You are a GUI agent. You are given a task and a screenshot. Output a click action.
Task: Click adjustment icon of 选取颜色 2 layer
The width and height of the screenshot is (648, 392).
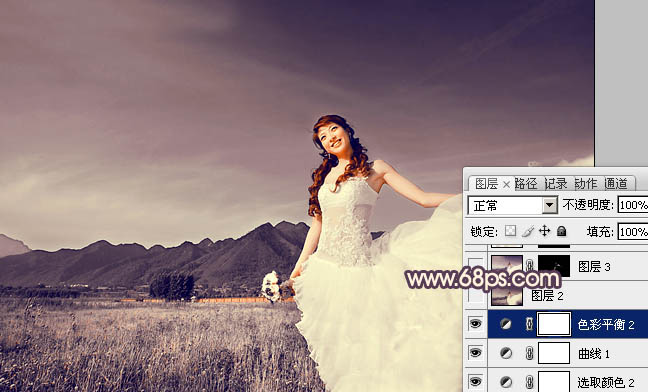[506, 382]
